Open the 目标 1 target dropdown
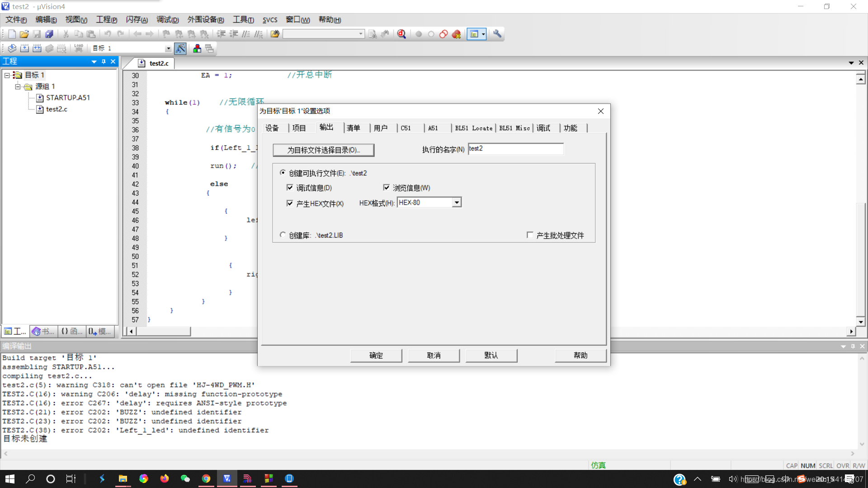Viewport: 868px width, 488px height. tap(168, 48)
